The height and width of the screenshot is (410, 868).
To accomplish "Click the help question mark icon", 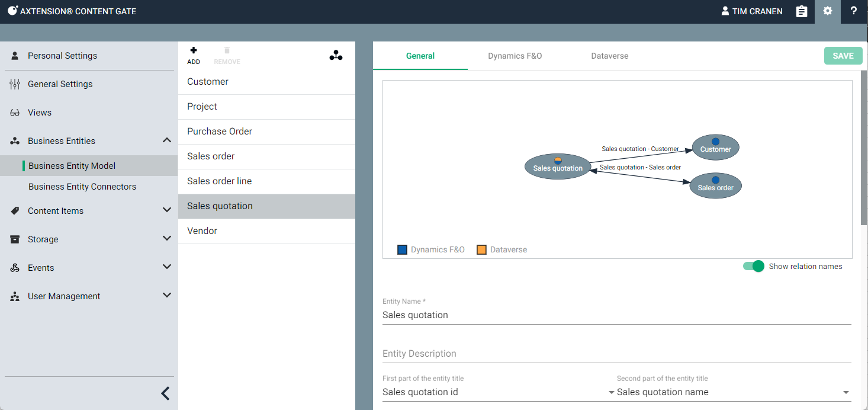I will [853, 11].
